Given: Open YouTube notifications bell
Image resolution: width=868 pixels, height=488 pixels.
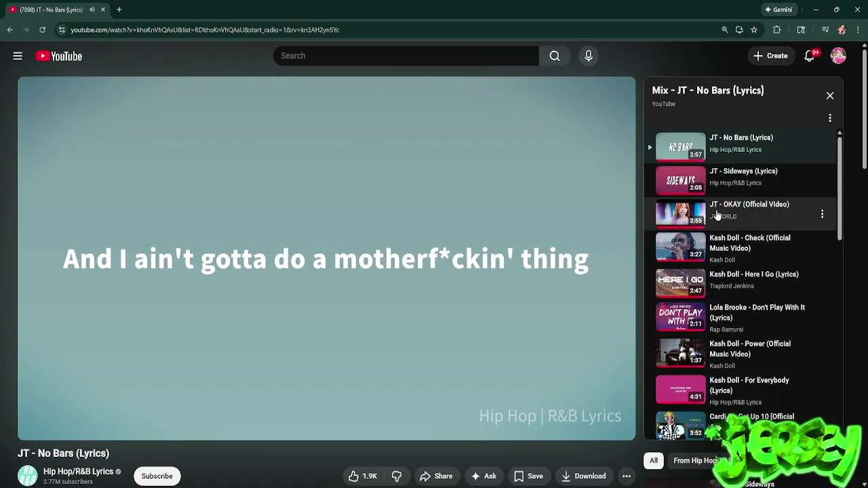Looking at the screenshot, I should point(810,56).
